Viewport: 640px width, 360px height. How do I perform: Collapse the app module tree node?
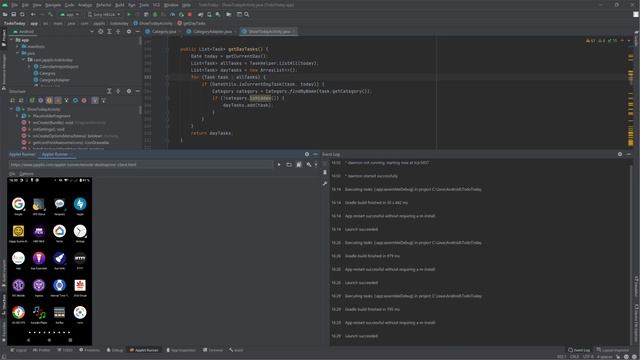(x=11, y=40)
